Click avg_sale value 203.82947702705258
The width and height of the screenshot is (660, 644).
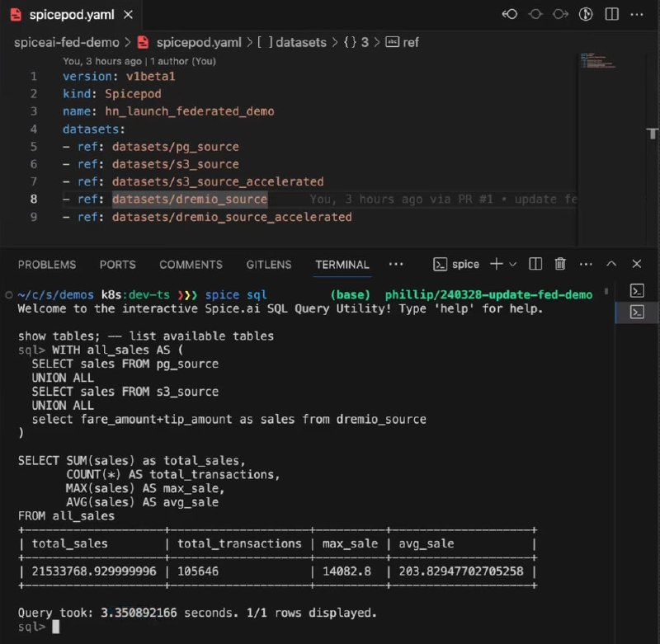pyautogui.click(x=461, y=571)
